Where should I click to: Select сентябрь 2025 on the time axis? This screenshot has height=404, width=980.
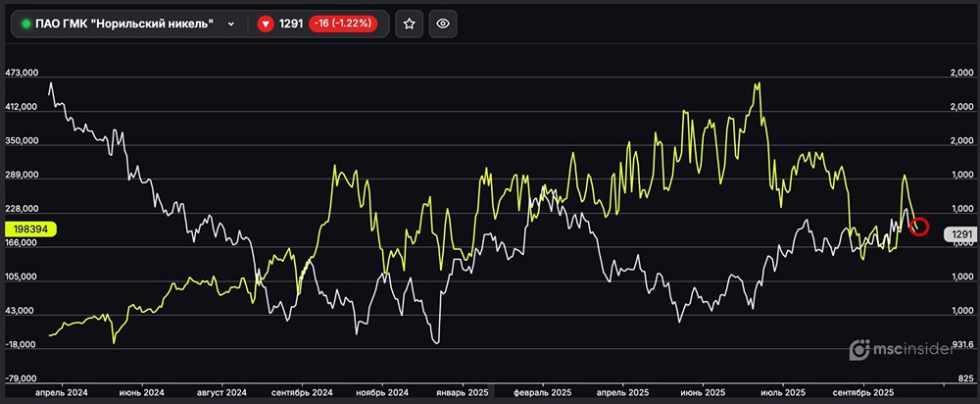[x=862, y=393]
